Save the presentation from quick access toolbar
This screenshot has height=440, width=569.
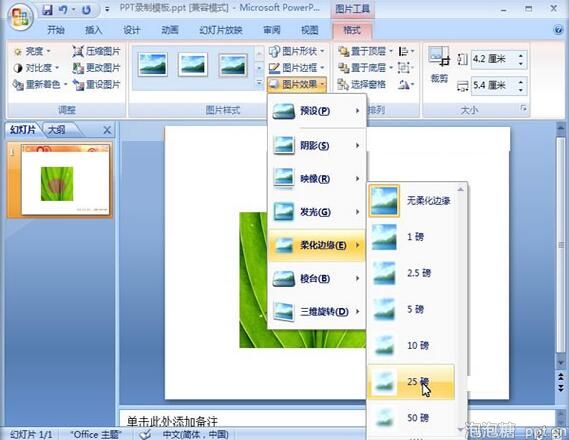coord(47,10)
